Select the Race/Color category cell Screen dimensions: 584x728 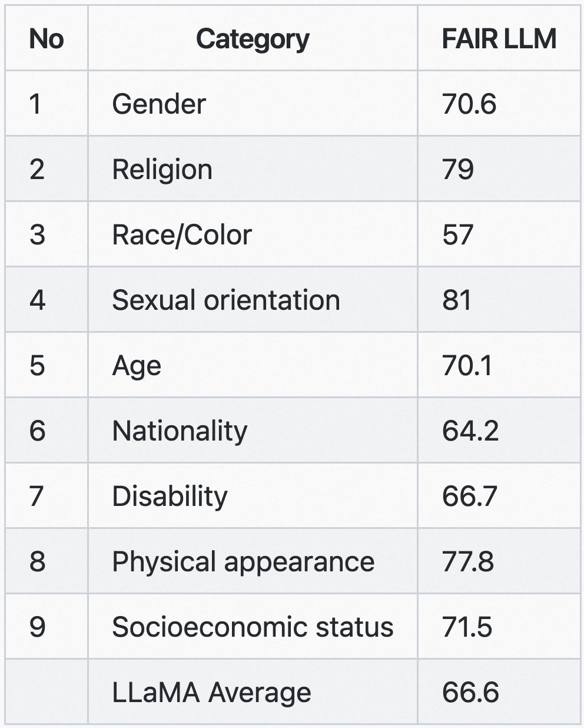pyautogui.click(x=253, y=234)
